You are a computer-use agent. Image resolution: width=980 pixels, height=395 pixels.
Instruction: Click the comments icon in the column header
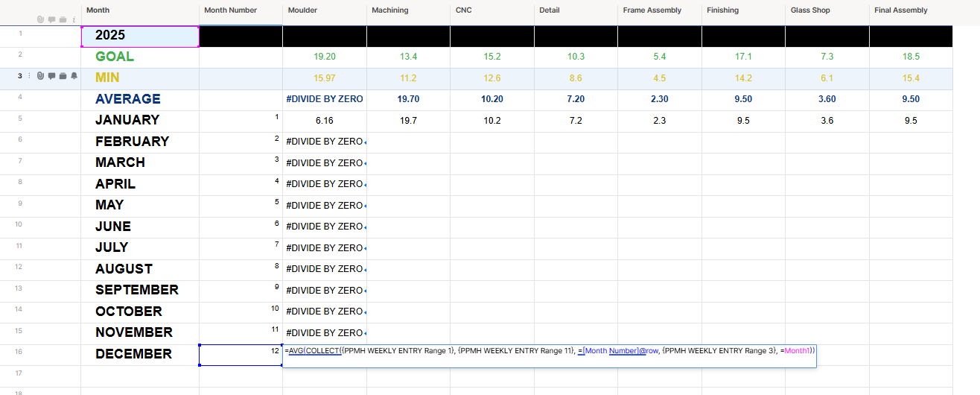(x=52, y=19)
